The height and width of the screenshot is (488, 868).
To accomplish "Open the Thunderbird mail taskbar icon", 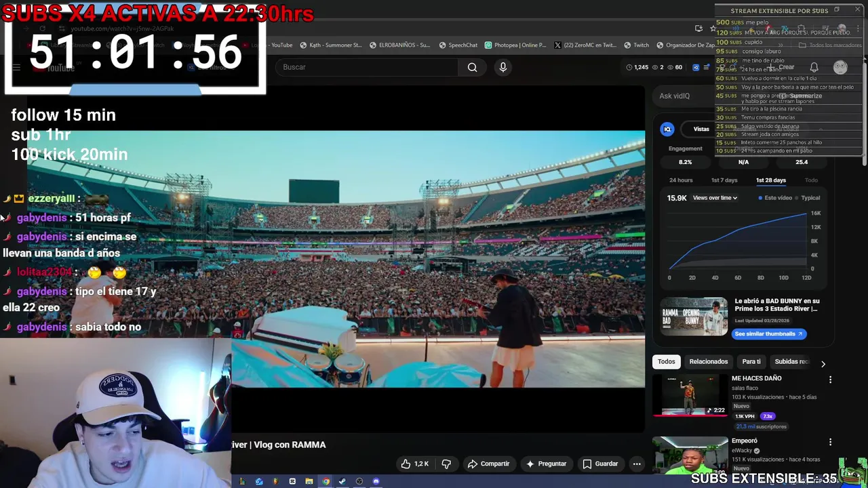I will (259, 481).
